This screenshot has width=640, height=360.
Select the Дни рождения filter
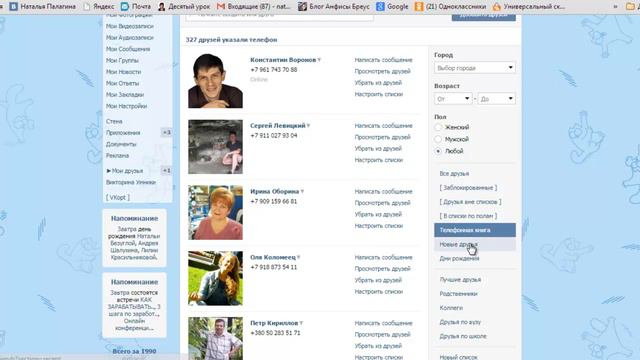coord(459,258)
